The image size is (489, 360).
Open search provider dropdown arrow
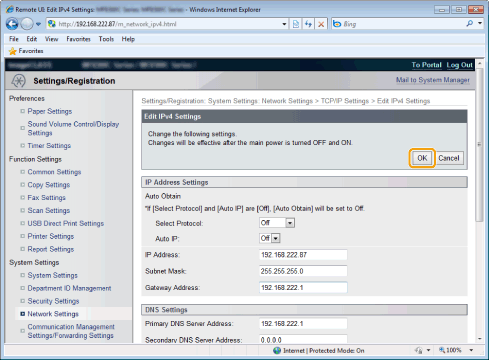480,23
